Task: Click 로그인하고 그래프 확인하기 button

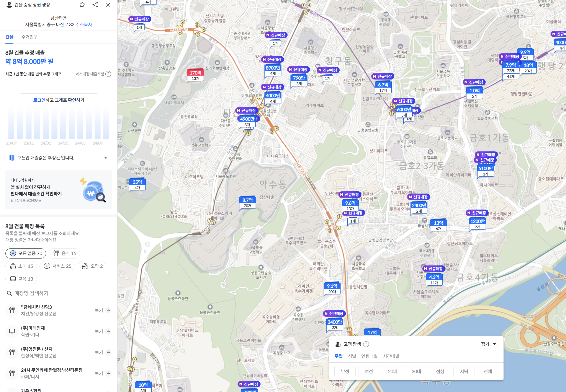Action: (x=59, y=100)
